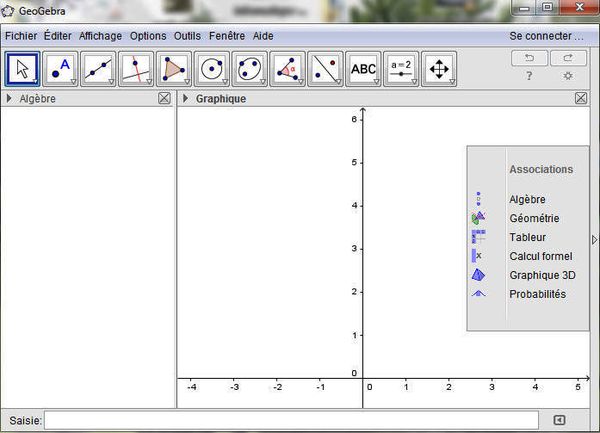Click in the Saisie input field
This screenshot has height=433, width=600.
click(x=292, y=420)
